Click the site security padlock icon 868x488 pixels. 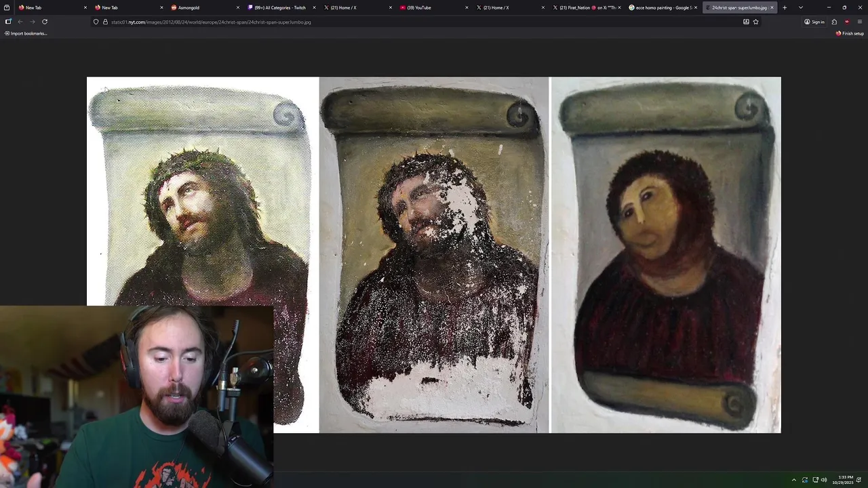[105, 22]
